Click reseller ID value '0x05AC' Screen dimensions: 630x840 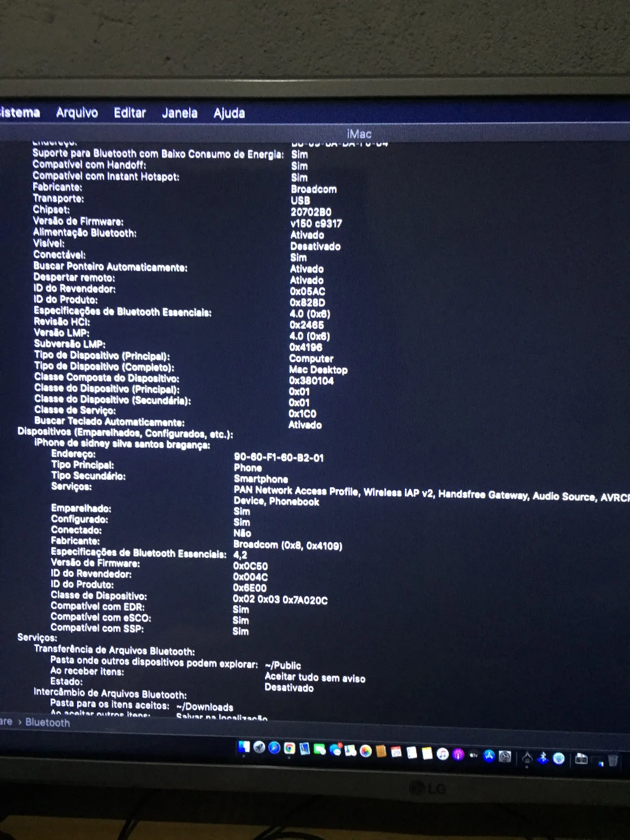click(307, 291)
